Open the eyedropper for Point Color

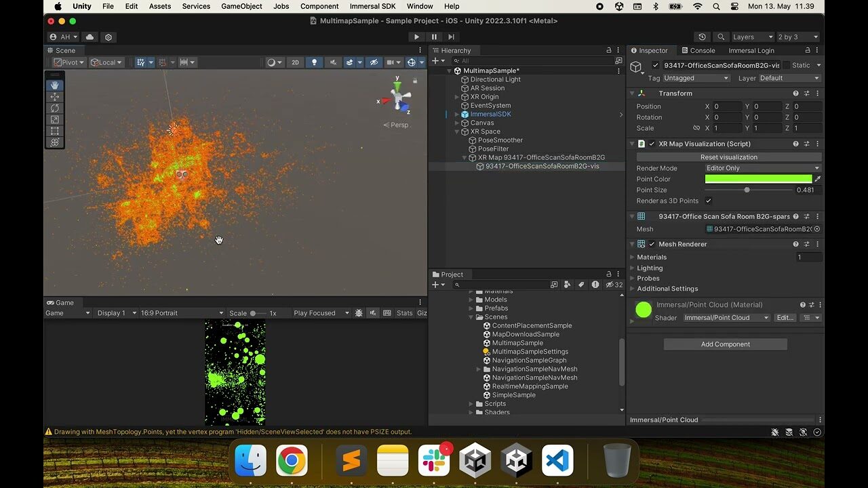pos(818,179)
